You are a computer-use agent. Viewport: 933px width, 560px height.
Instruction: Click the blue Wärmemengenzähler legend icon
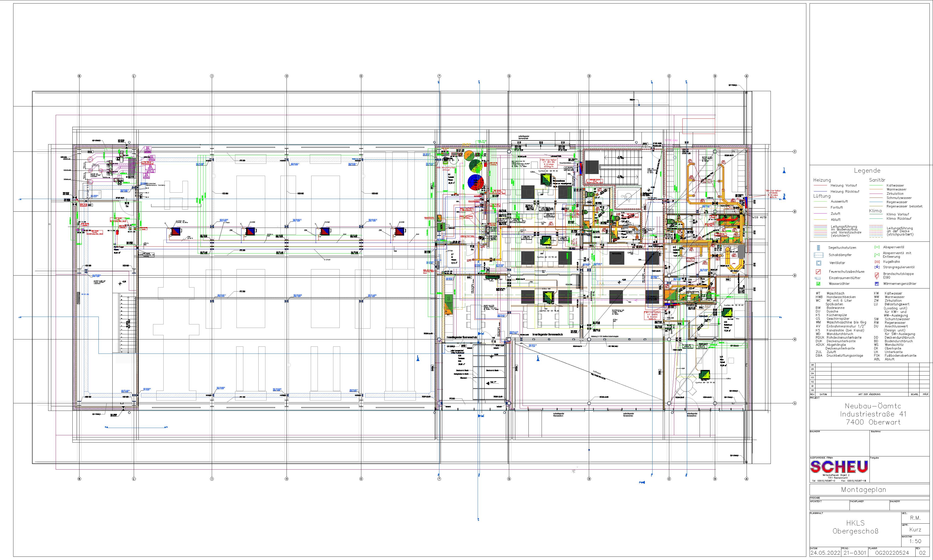click(x=877, y=283)
